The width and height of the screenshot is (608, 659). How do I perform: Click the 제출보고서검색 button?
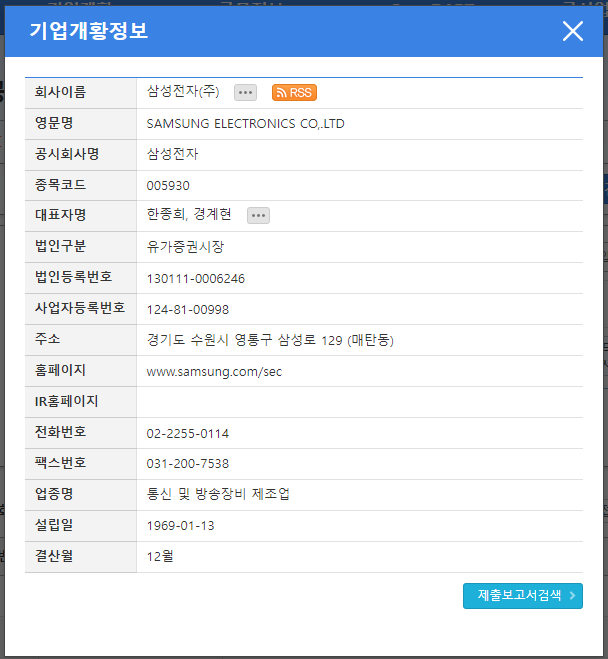(x=523, y=596)
